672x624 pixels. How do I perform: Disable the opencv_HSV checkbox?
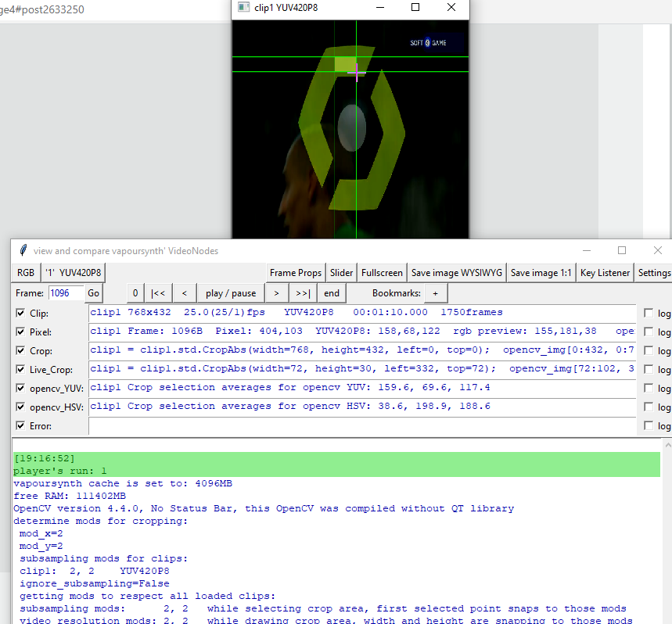[x=20, y=407]
